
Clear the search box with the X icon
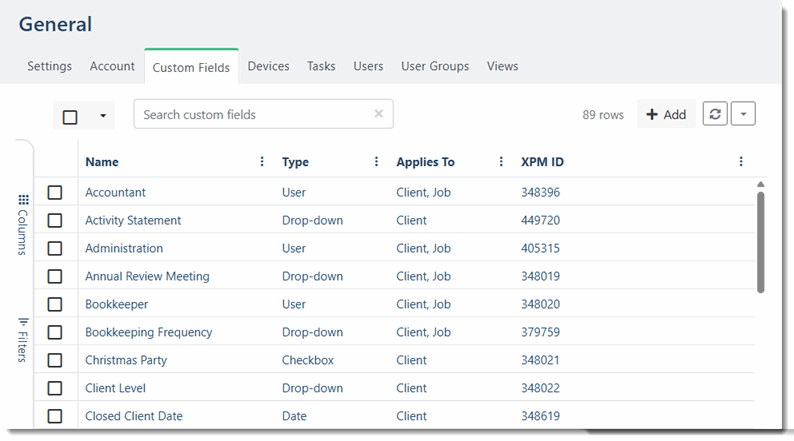pos(378,114)
